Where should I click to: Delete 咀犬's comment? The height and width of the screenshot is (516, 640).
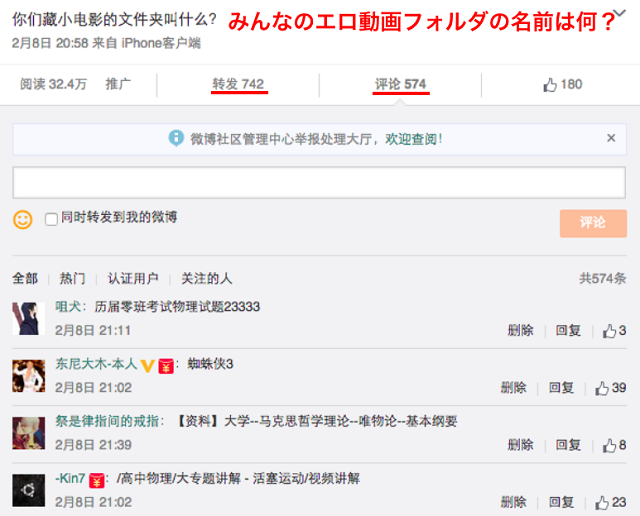[520, 330]
